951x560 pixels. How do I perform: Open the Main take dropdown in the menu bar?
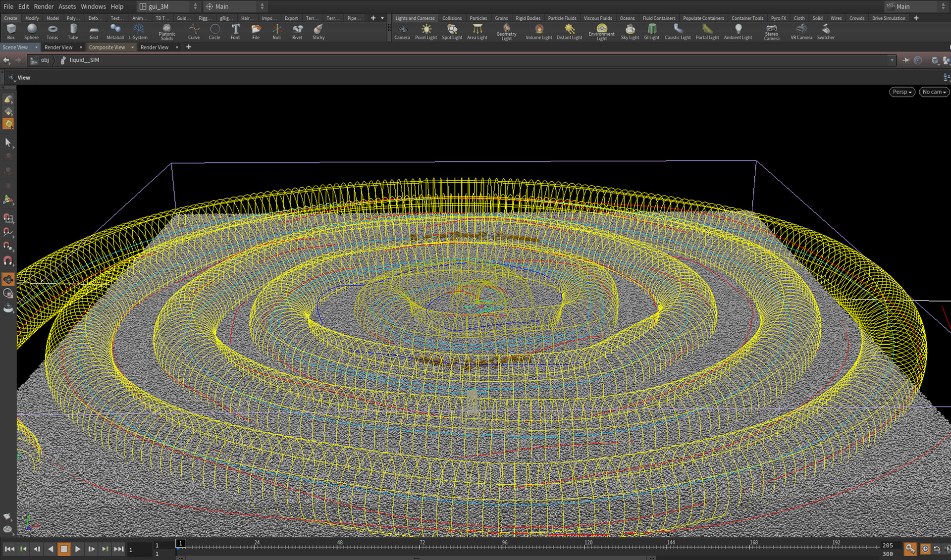pos(236,6)
